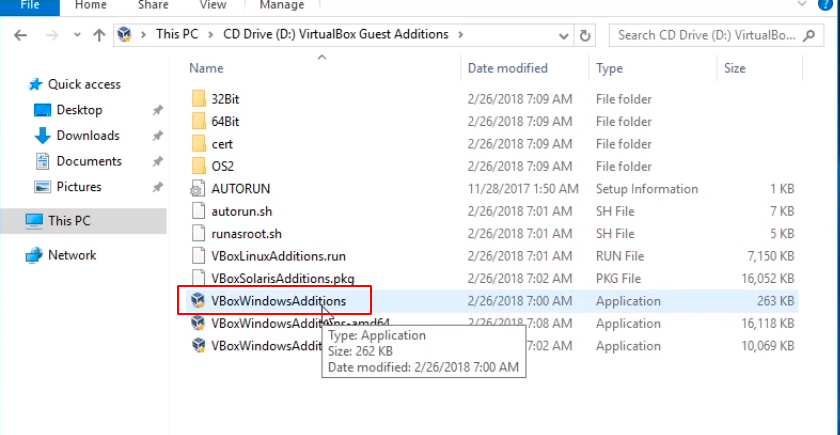Open Pictures from Quick access
The image size is (840, 435).
pyautogui.click(x=79, y=187)
